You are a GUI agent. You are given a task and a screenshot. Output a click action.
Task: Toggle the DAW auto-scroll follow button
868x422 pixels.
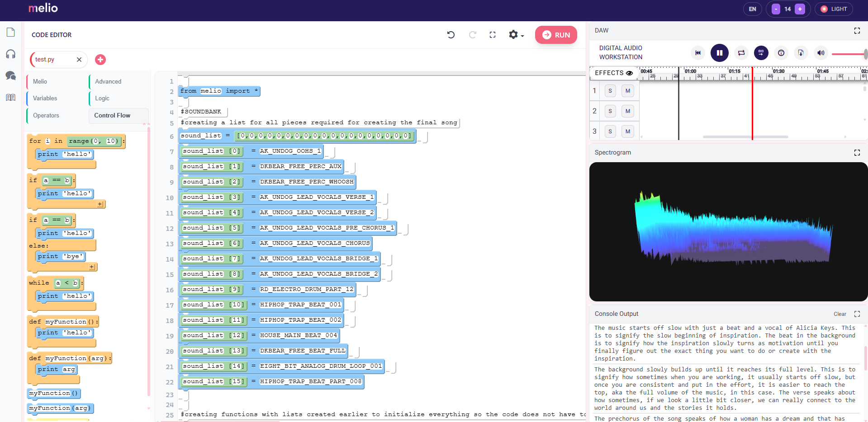coord(761,53)
